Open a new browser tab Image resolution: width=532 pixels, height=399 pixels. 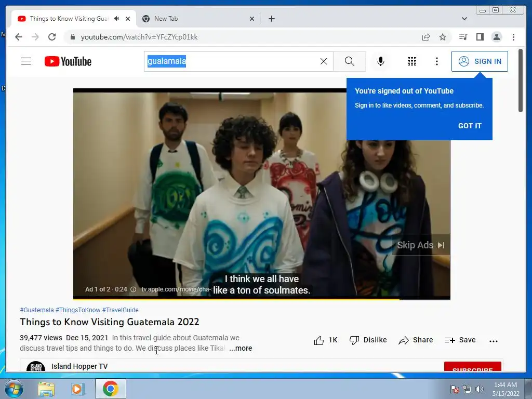point(271,19)
